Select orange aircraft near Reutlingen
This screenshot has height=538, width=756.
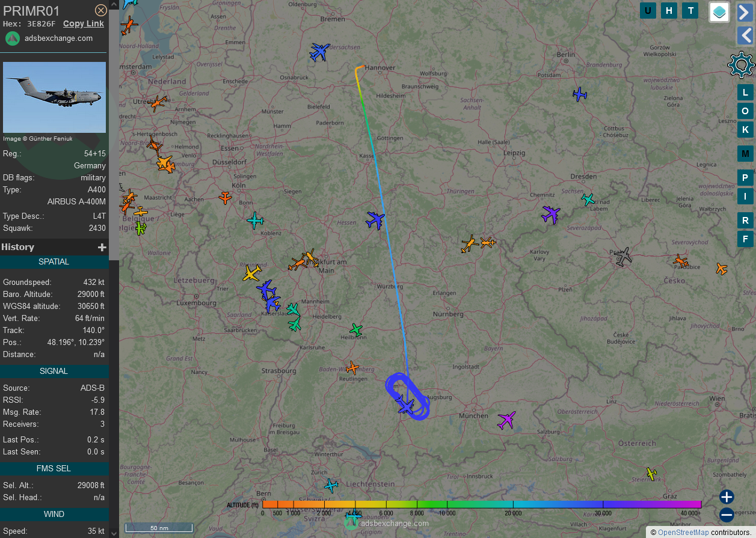352,367
